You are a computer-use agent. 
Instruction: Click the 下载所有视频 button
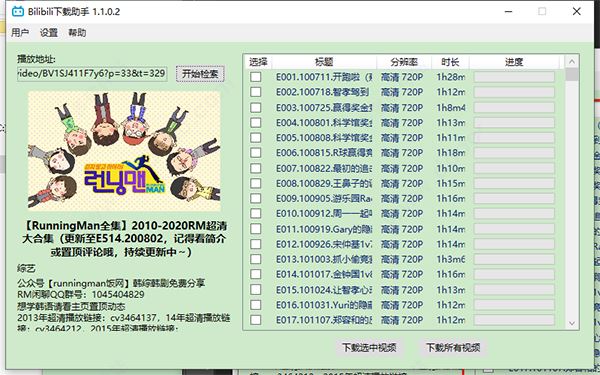click(453, 347)
